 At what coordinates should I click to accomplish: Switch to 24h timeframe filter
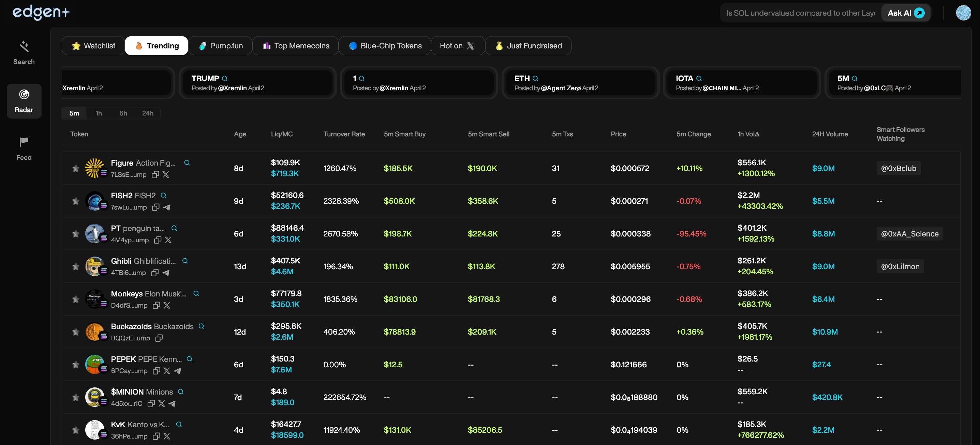[148, 113]
